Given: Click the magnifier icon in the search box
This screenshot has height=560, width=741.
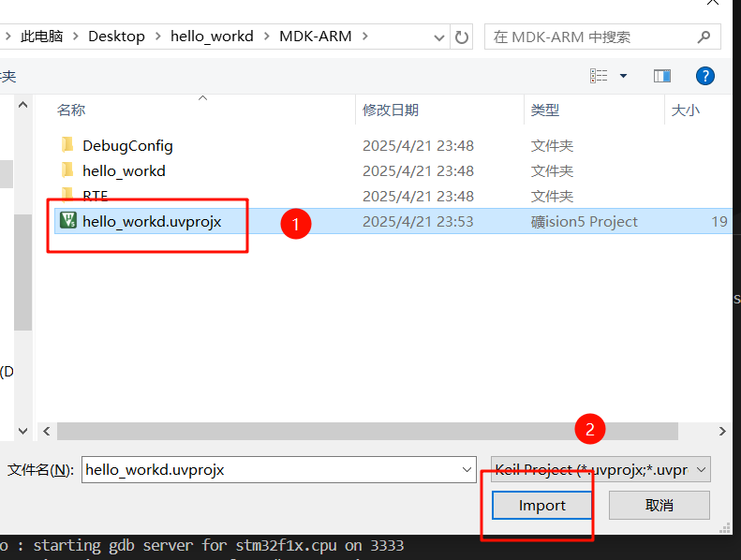Looking at the screenshot, I should click(704, 37).
